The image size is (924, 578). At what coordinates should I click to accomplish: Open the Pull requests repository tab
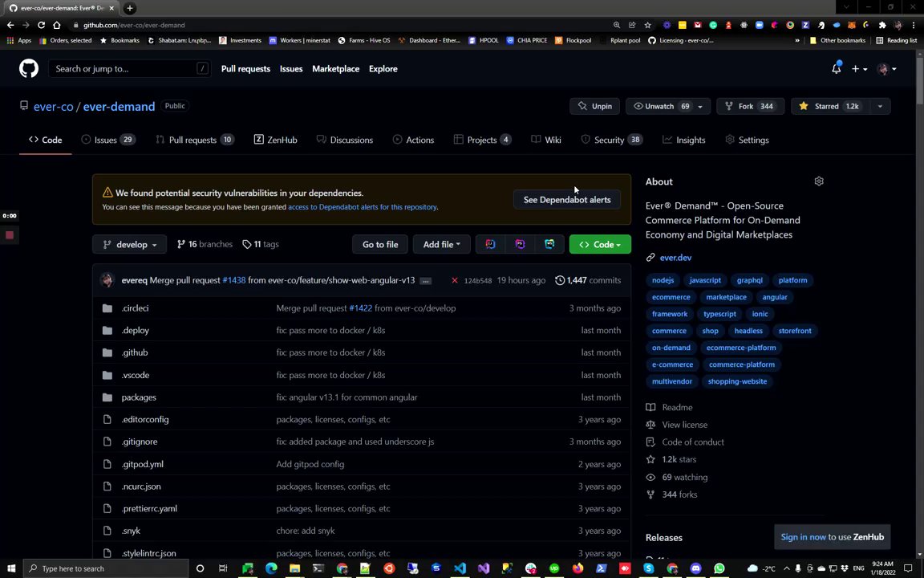pos(194,140)
